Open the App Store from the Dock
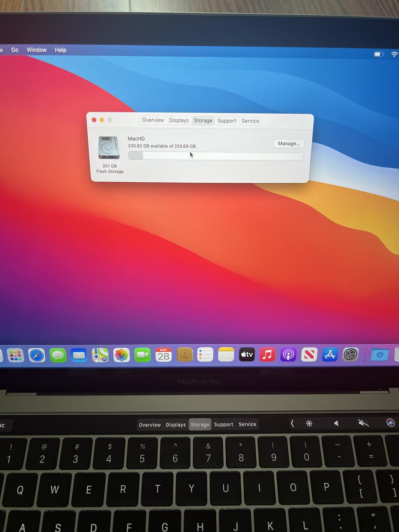The image size is (399, 532). pos(330,355)
